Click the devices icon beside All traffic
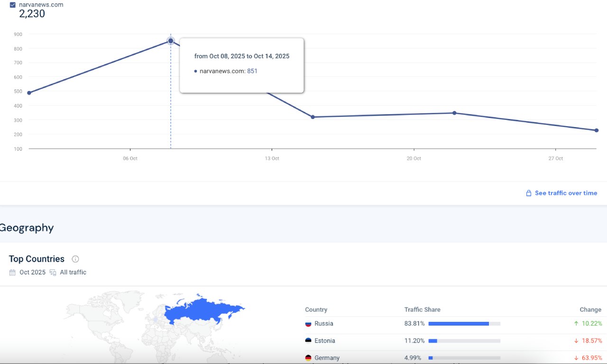 coord(53,273)
